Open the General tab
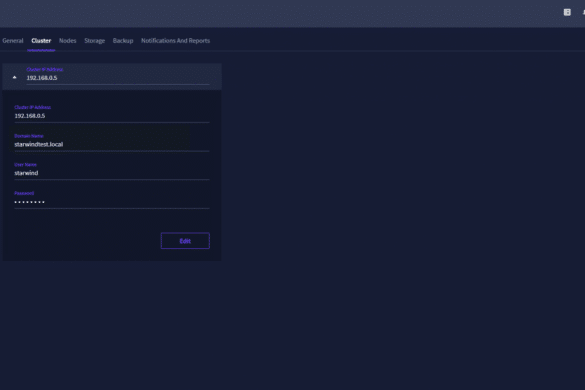The height and width of the screenshot is (390, 585). point(13,41)
